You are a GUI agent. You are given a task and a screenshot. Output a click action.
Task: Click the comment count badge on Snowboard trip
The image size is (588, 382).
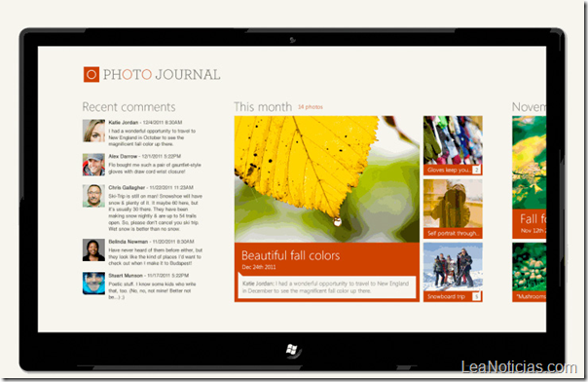click(x=476, y=296)
